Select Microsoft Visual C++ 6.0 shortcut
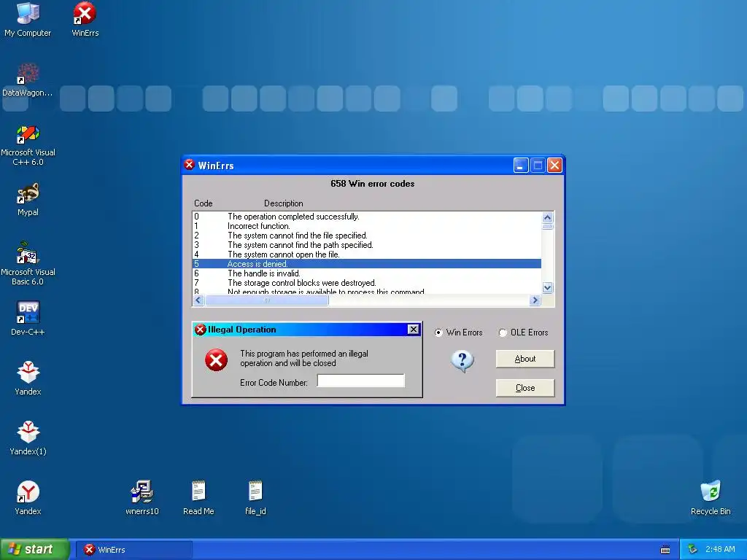Screen dimensions: 747x560 tap(28, 145)
